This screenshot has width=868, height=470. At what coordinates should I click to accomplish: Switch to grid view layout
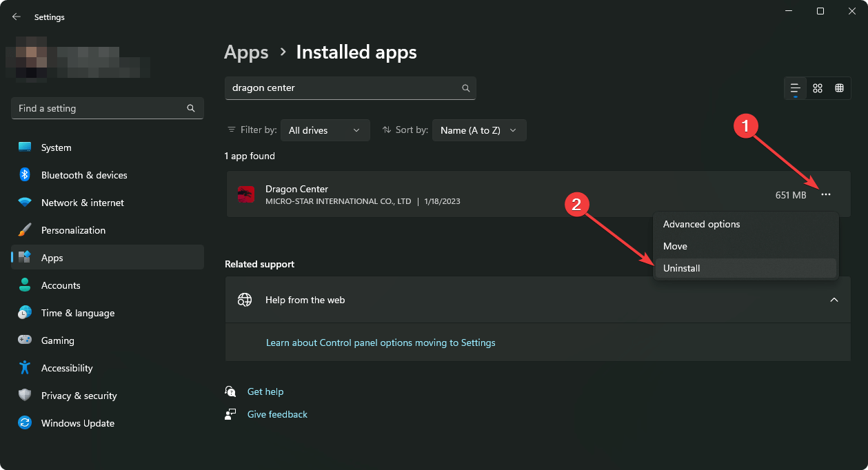(x=818, y=88)
